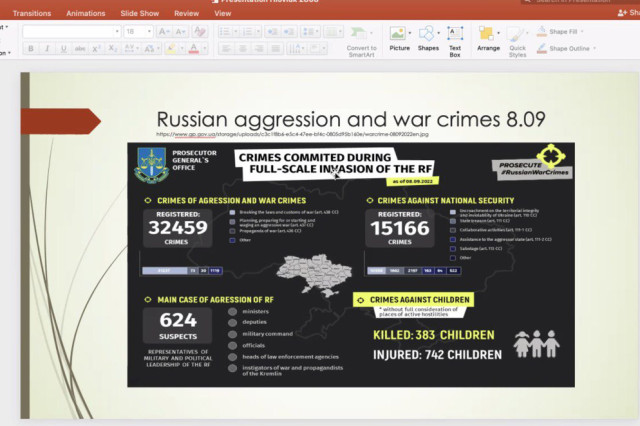Clear all text formatting
Viewport: 640px width, 426px height.
coord(200,31)
